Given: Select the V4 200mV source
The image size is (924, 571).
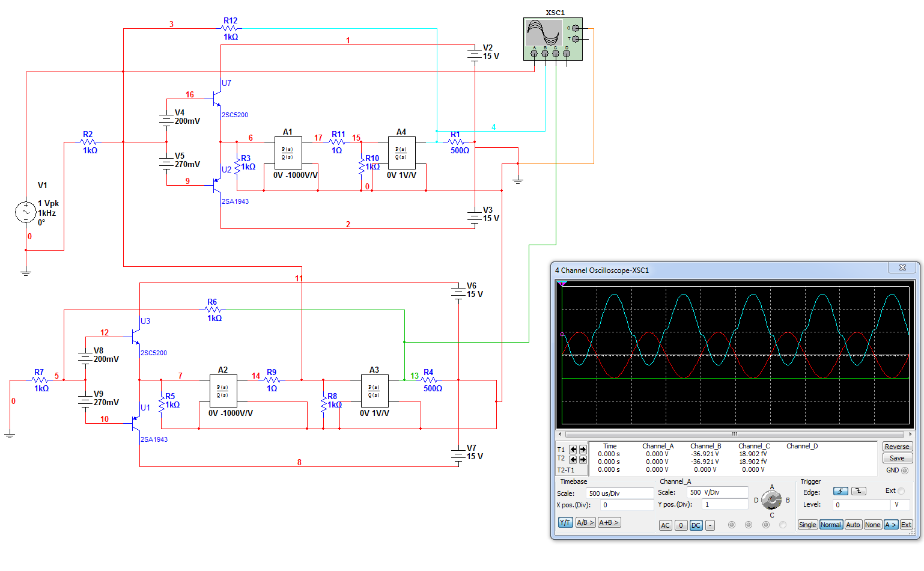Looking at the screenshot, I should pyautogui.click(x=166, y=120).
